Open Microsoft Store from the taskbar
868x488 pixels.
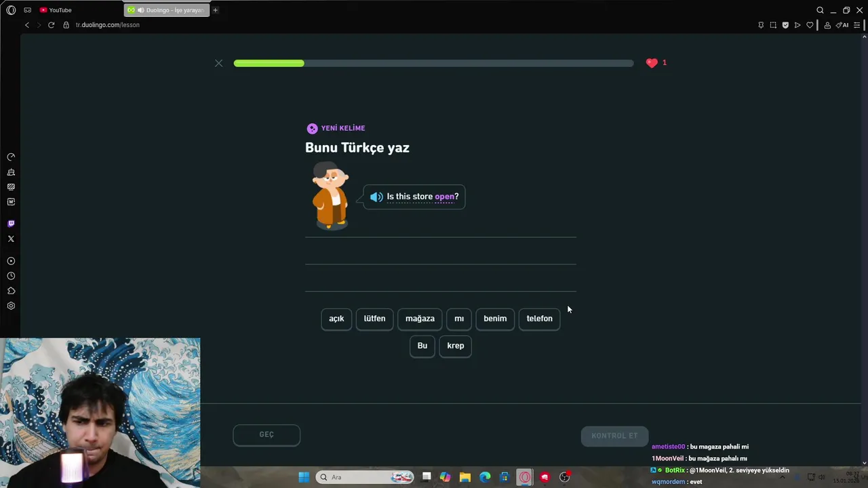tap(505, 477)
